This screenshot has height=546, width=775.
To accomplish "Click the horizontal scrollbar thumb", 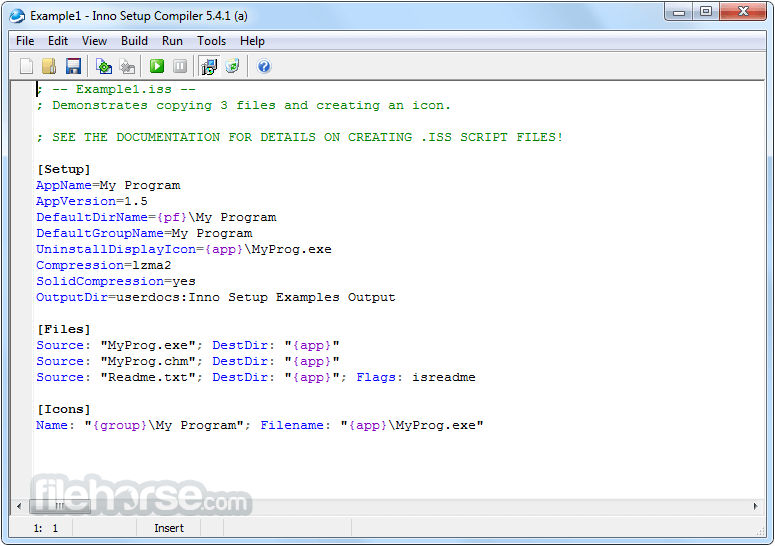I will coord(60,506).
